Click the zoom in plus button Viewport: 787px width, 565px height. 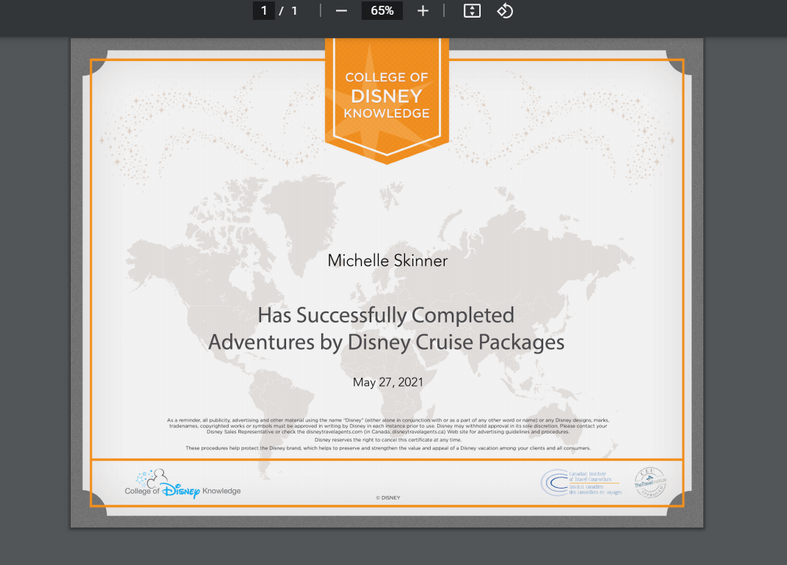tap(423, 11)
